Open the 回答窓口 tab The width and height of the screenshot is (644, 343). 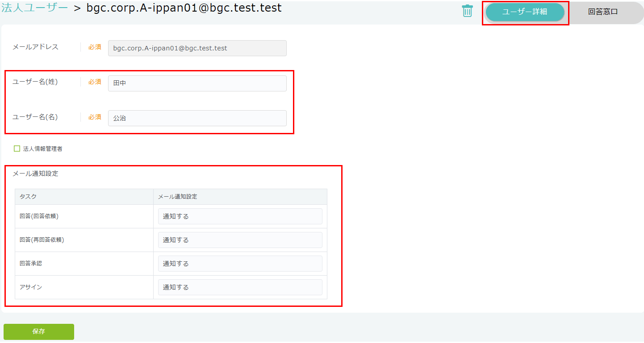click(602, 12)
